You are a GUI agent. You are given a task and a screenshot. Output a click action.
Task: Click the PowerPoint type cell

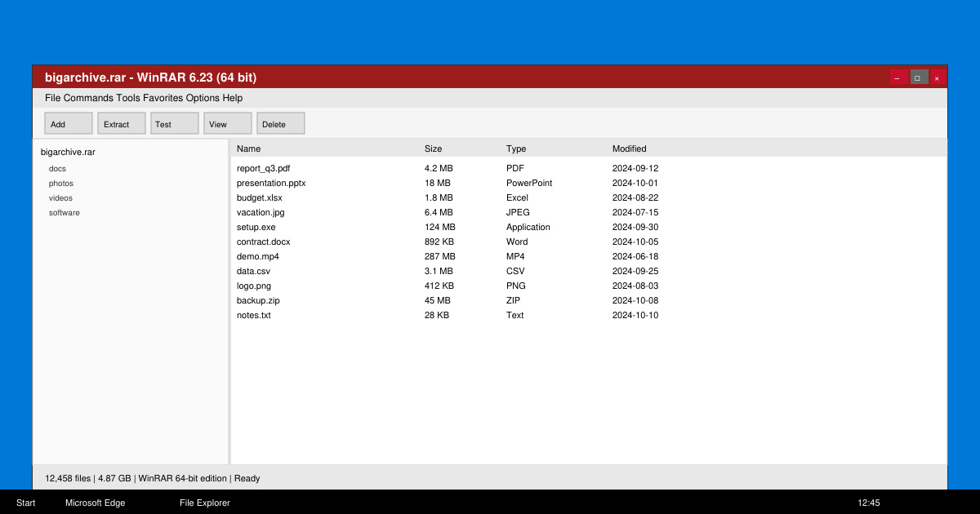tap(529, 183)
